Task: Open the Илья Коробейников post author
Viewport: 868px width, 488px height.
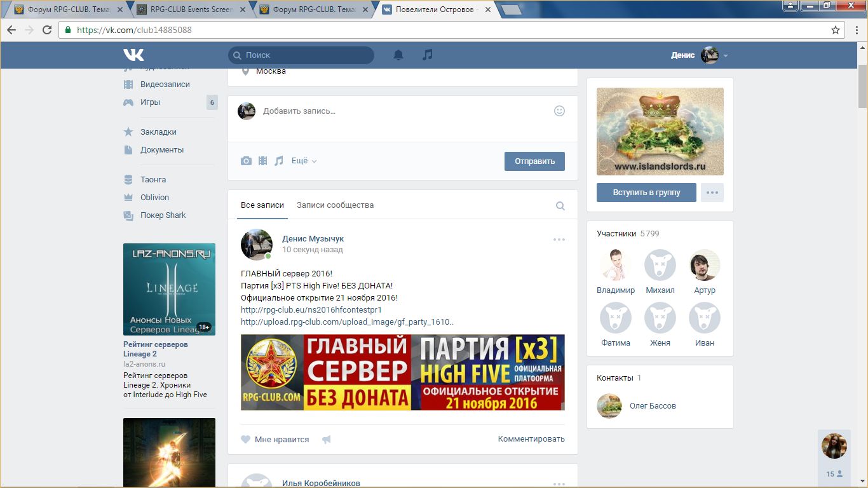Action: coord(322,483)
